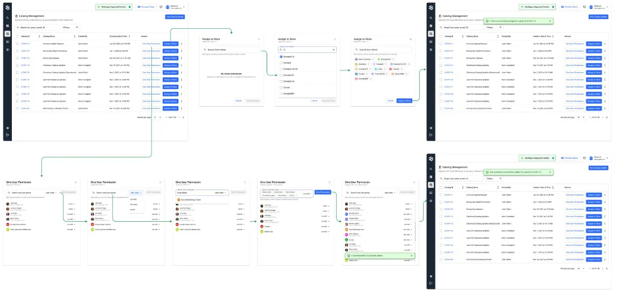Click filter funnel icon in stores-assigned toast screen

500,28
